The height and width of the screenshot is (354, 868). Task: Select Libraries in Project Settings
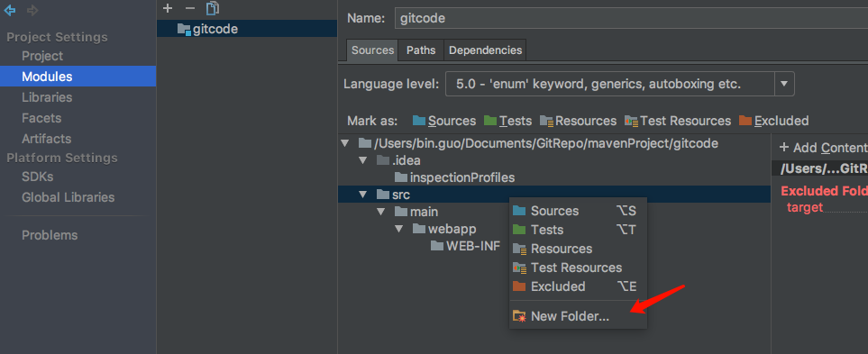click(x=47, y=97)
